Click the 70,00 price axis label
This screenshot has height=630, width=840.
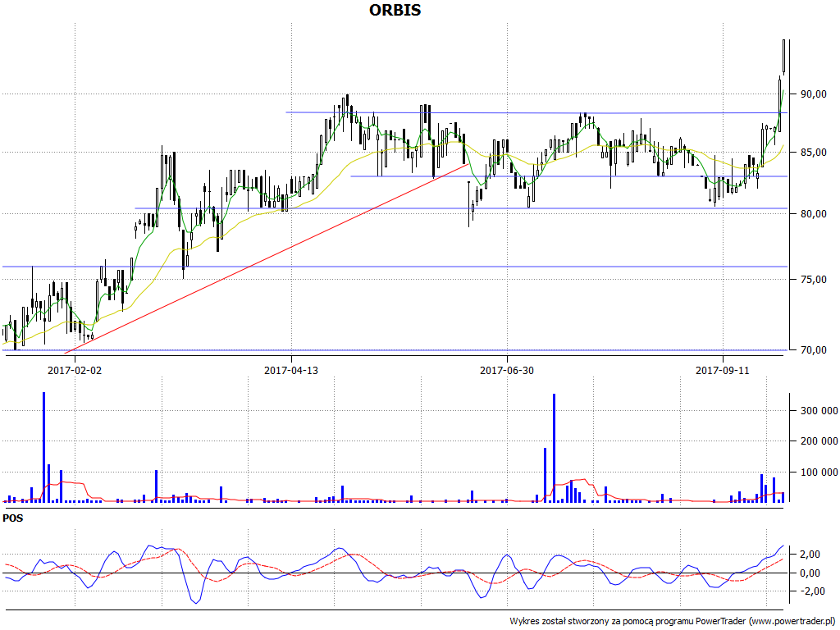click(x=813, y=350)
